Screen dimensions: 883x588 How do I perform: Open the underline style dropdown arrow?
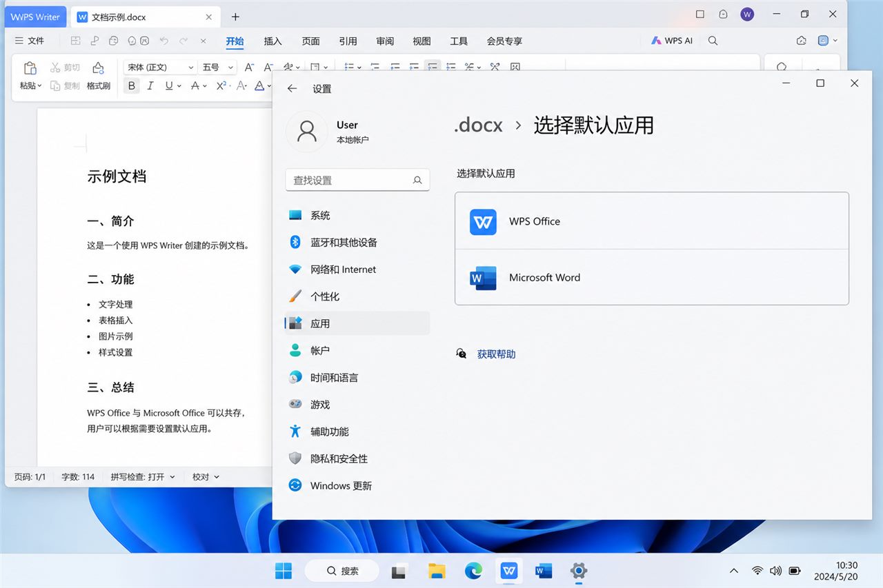coord(179,86)
